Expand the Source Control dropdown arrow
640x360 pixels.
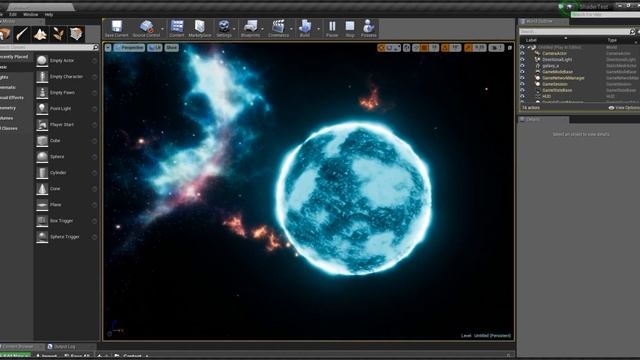tap(162, 29)
